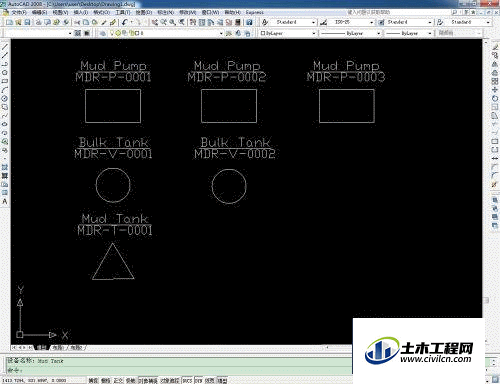500x384 pixels.
Task: Toggle 对象追踪 object tracking in status bar
Action: (x=170, y=381)
